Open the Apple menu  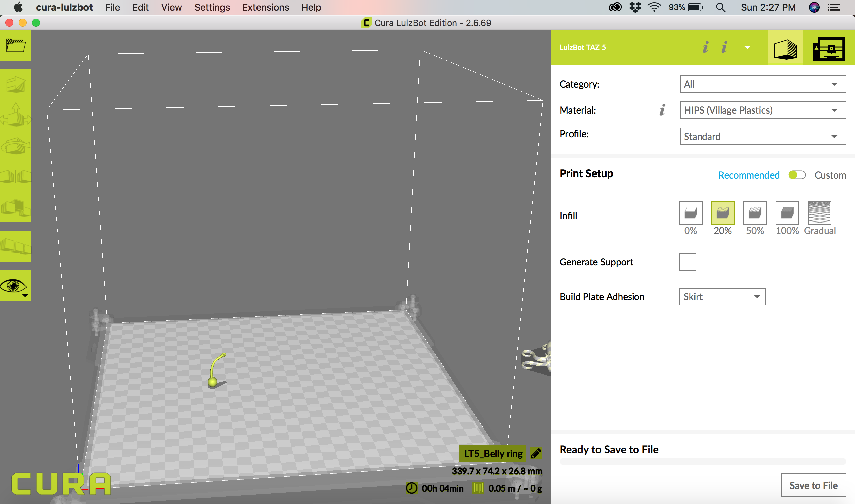point(18,7)
